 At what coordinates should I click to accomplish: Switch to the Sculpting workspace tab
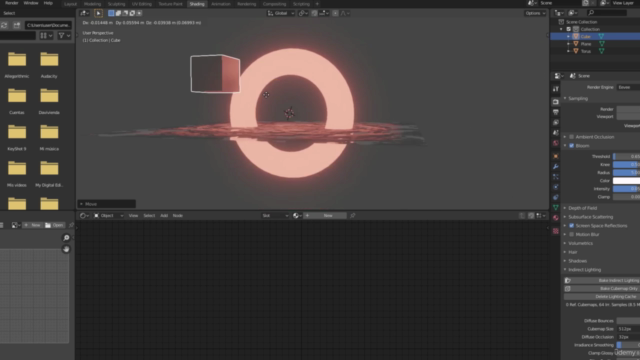pyautogui.click(x=116, y=4)
